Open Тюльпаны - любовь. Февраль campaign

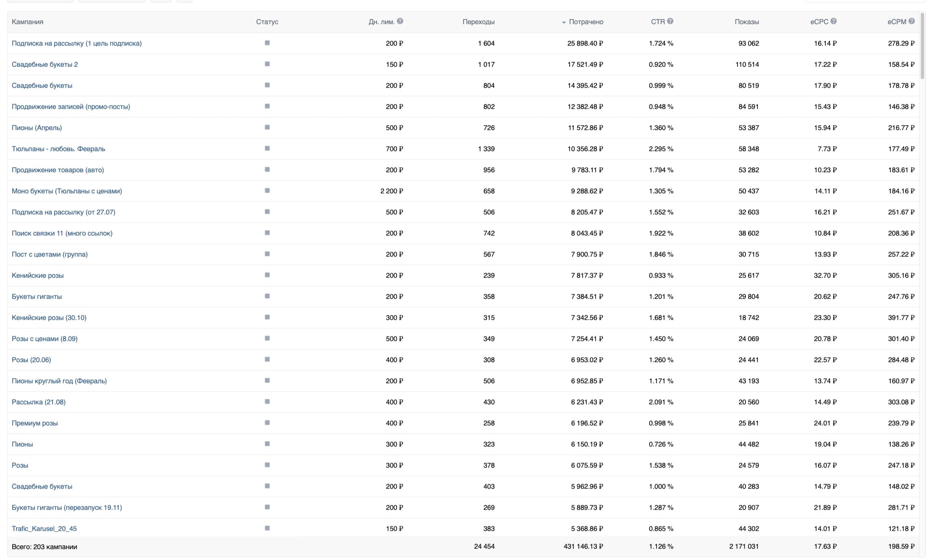point(59,149)
